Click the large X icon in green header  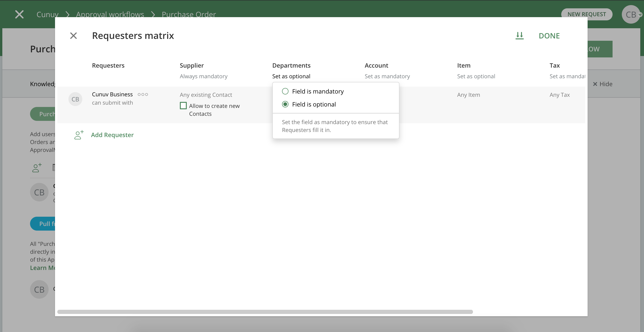click(19, 15)
